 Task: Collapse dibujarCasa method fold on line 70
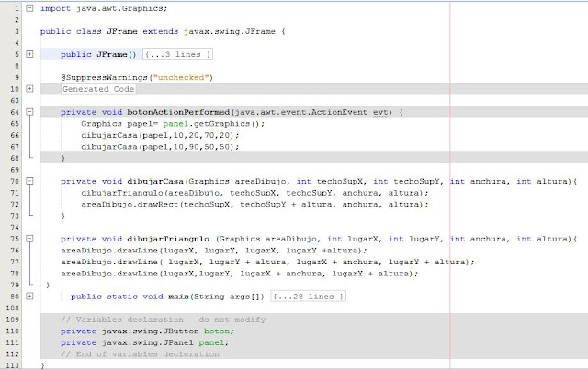(29, 181)
